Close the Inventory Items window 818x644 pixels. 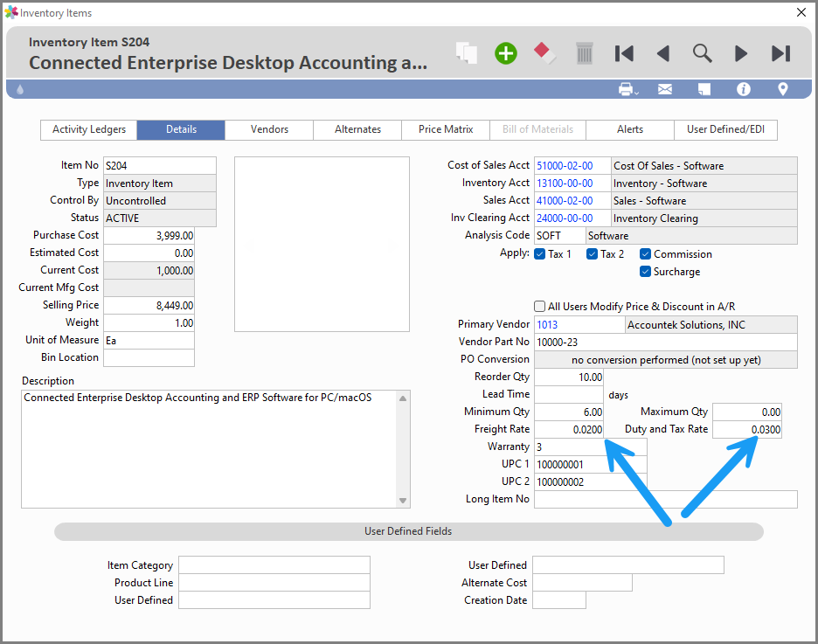[801, 12]
